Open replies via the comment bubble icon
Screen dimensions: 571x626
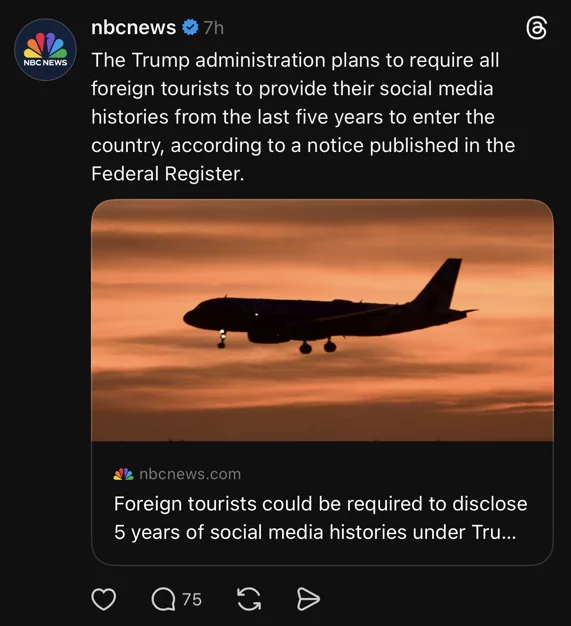pos(163,599)
